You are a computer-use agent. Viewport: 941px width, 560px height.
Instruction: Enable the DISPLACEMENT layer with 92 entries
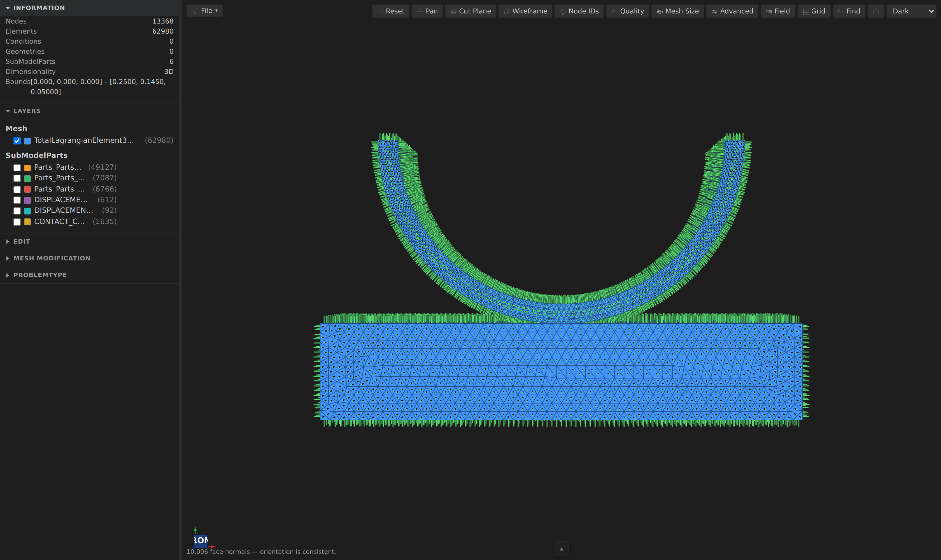point(17,211)
